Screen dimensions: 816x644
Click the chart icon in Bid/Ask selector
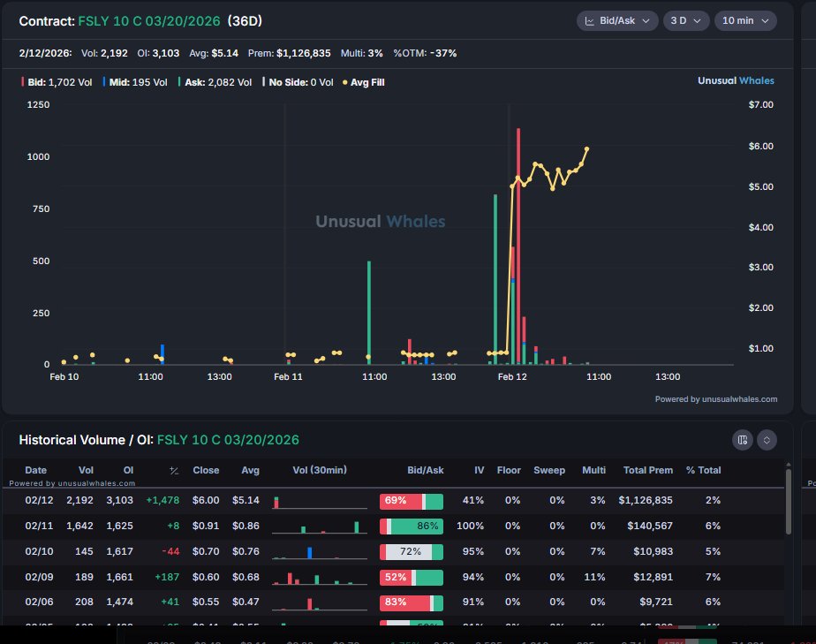pos(589,20)
